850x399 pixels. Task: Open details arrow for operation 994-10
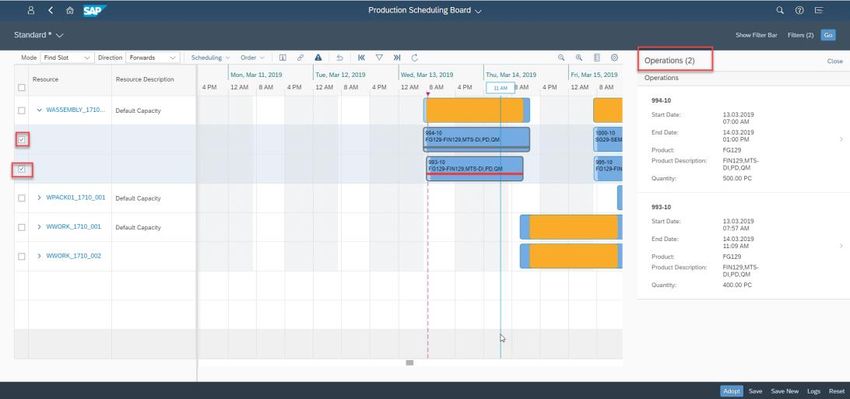840,139
